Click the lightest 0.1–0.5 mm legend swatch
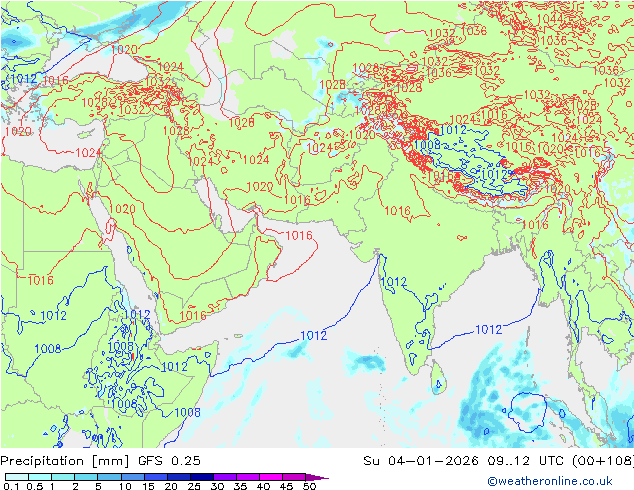The image size is (634, 490). 17,477
